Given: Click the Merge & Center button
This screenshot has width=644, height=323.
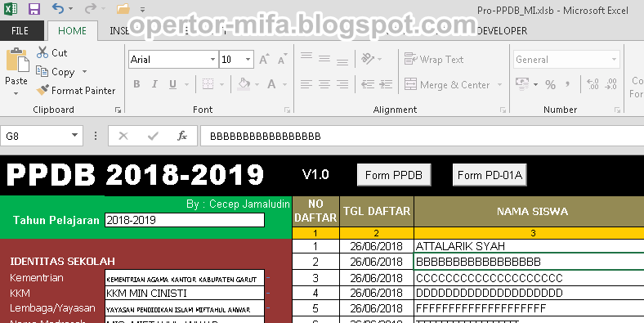Looking at the screenshot, I should pyautogui.click(x=447, y=85).
